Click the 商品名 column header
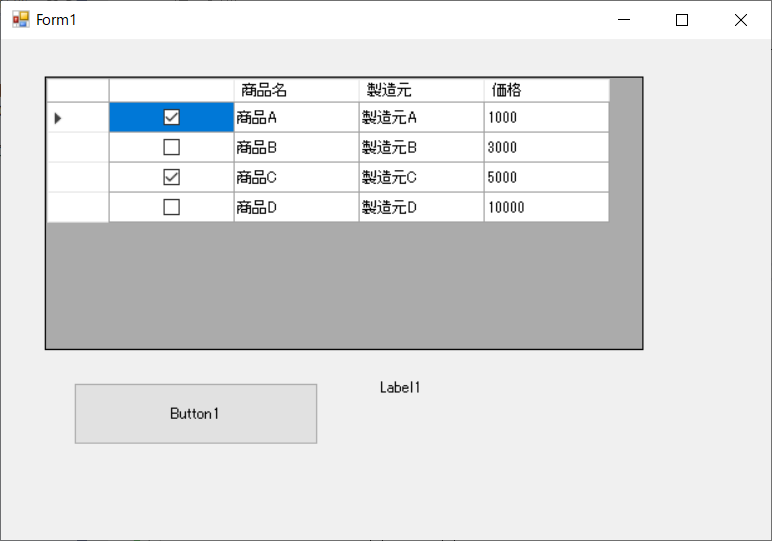The height and width of the screenshot is (541, 772). coord(296,90)
